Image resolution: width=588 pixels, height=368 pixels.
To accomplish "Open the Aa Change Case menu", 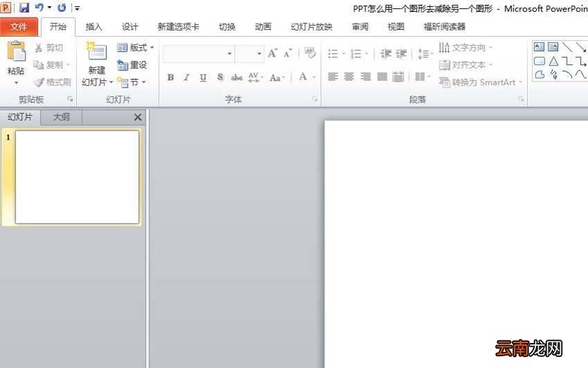I will click(277, 78).
